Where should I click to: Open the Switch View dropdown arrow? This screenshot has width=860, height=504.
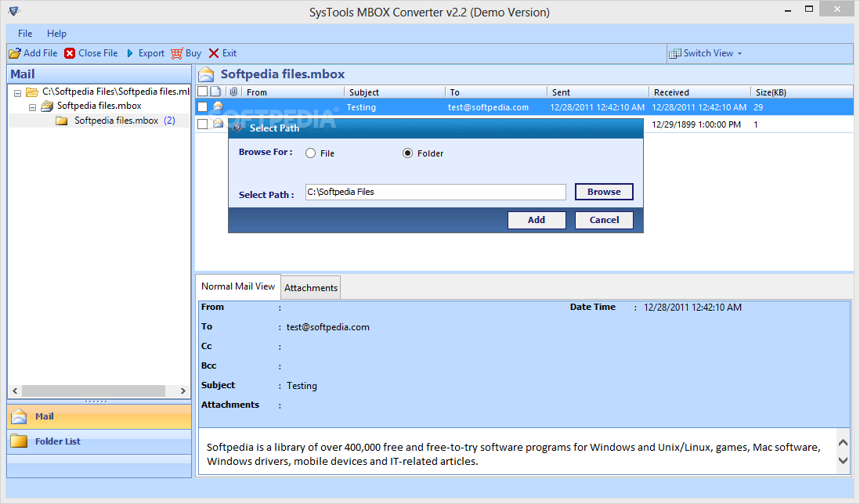[x=740, y=54]
